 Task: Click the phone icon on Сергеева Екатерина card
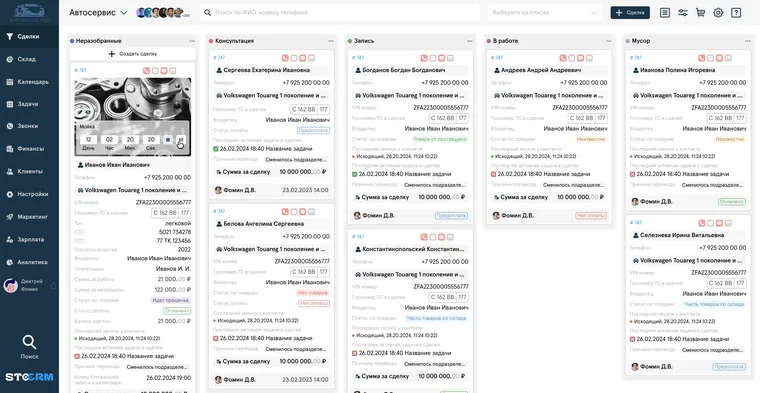285,58
